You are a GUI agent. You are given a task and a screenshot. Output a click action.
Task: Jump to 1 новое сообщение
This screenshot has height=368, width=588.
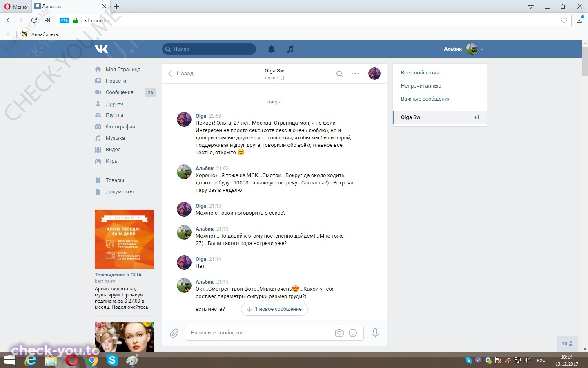274,309
